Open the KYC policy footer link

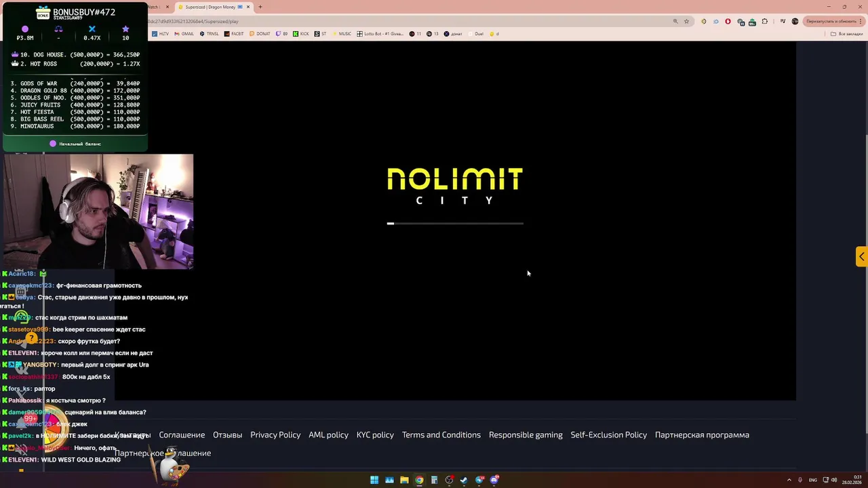(x=375, y=434)
